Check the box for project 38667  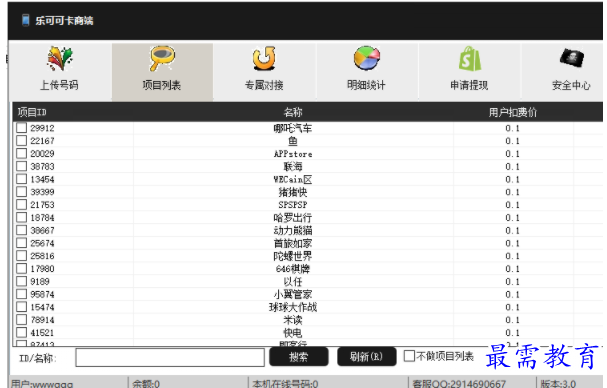click(22, 230)
